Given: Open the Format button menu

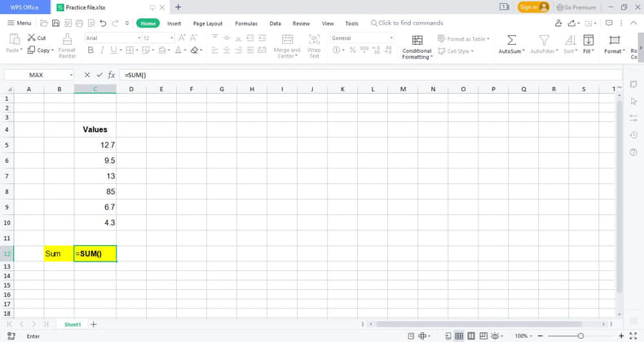Looking at the screenshot, I should 615,44.
